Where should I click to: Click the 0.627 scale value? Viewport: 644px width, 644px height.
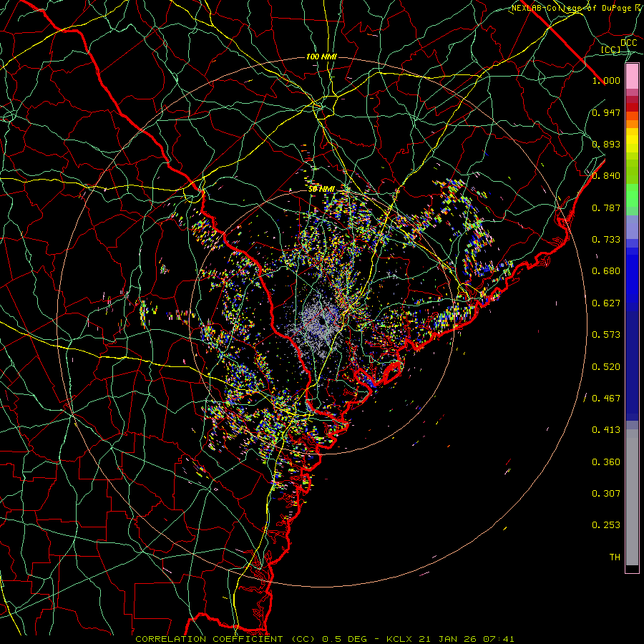tap(606, 303)
